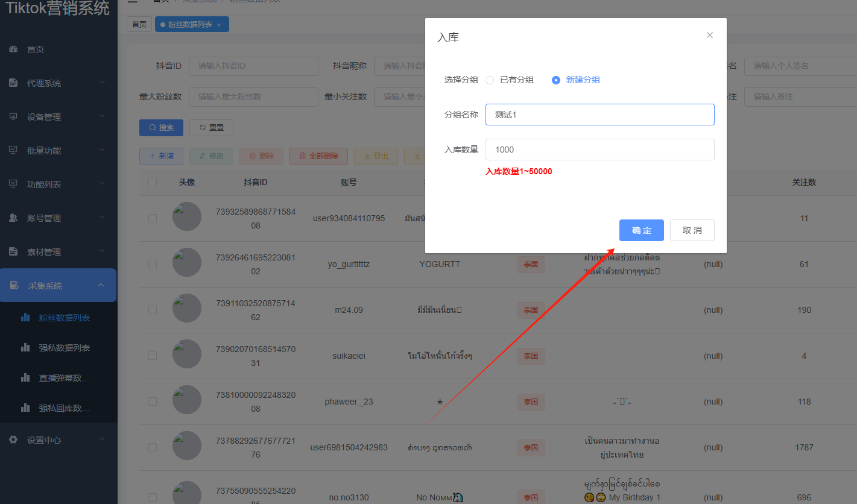This screenshot has height=504, width=857.
Task: Click the 素材管理 sidebar icon
Action: (x=13, y=252)
